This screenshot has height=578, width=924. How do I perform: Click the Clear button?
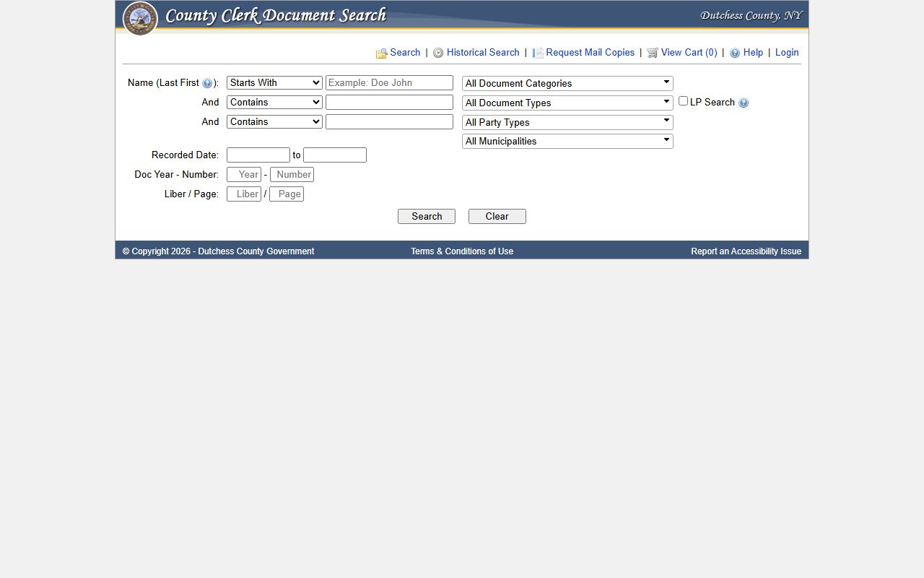[x=497, y=216]
